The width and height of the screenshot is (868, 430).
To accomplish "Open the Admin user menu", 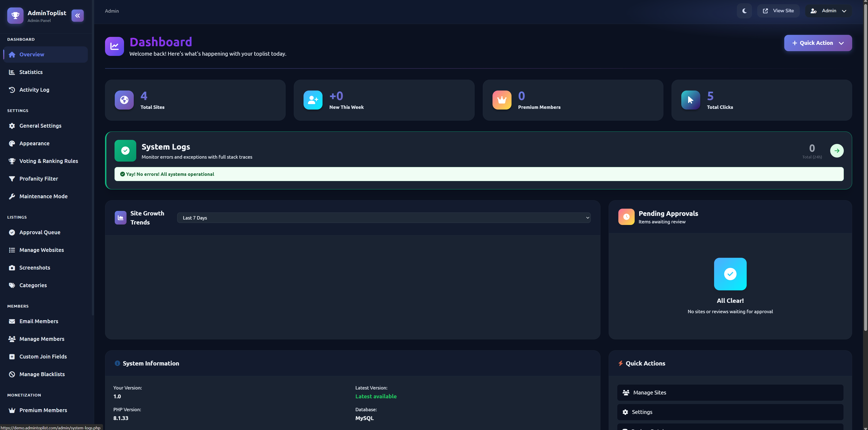I will 828,11.
